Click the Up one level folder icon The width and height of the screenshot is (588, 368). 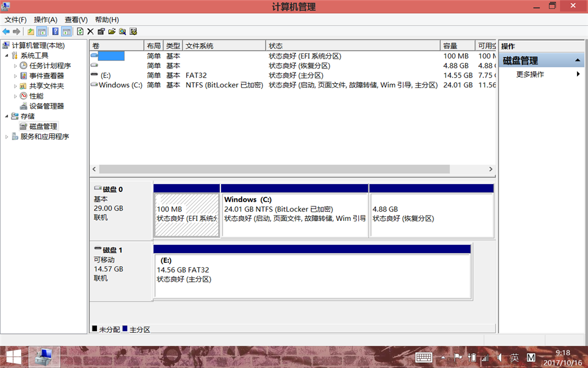(x=31, y=32)
